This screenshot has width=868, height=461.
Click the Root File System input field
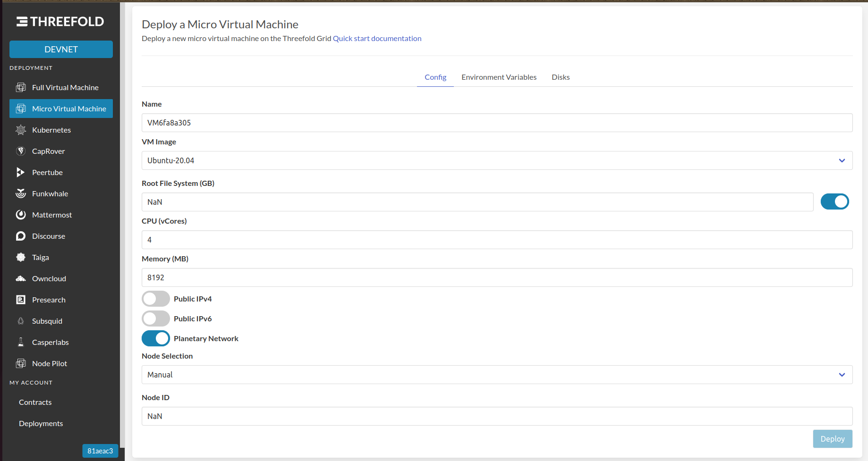click(477, 202)
